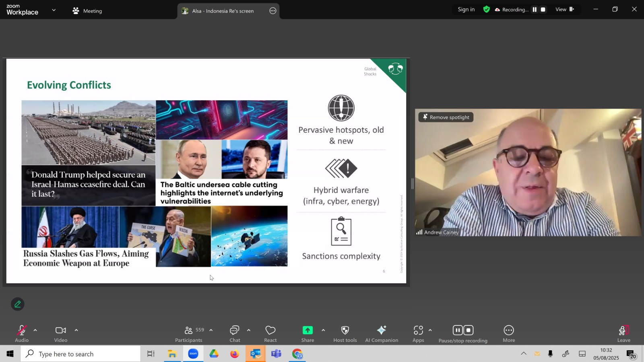Click the Sign in link

click(466, 9)
